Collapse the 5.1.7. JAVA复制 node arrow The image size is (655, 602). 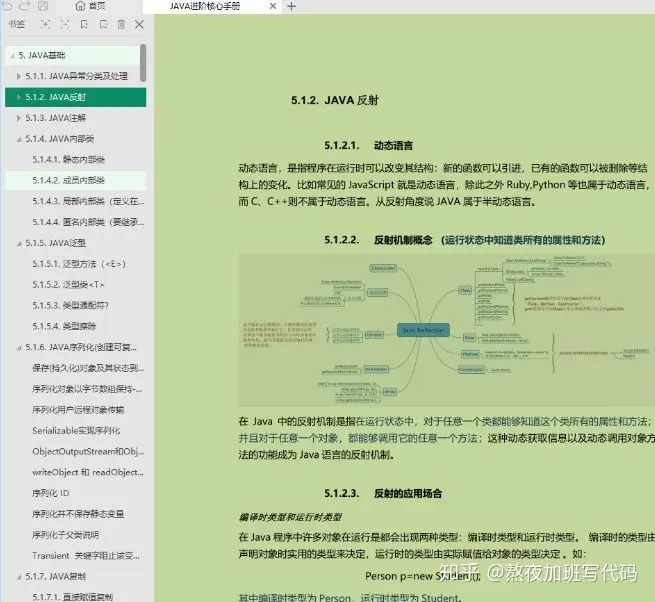tap(19, 577)
